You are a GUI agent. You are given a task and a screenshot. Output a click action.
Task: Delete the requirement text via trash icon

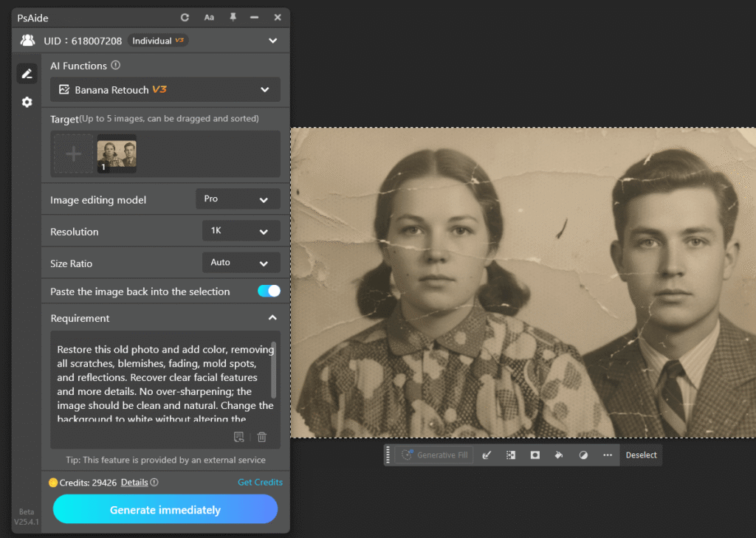tap(261, 437)
